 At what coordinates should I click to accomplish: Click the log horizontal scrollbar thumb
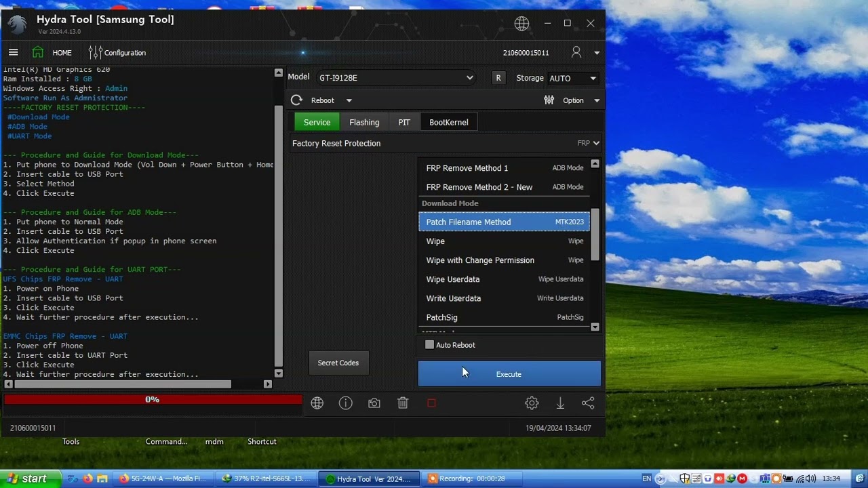click(123, 384)
